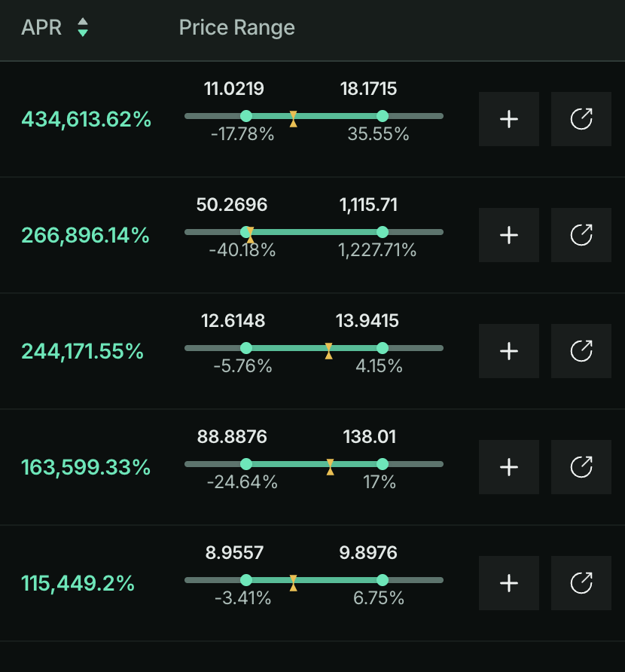Click the -24.64% percentage label
625x672 pixels.
[x=242, y=483]
